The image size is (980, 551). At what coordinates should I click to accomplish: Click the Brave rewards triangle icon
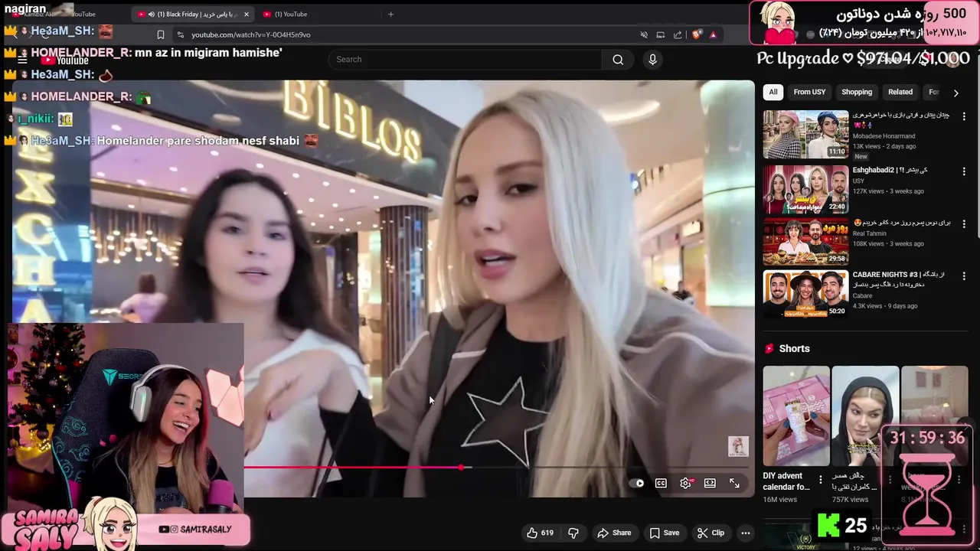(x=713, y=34)
